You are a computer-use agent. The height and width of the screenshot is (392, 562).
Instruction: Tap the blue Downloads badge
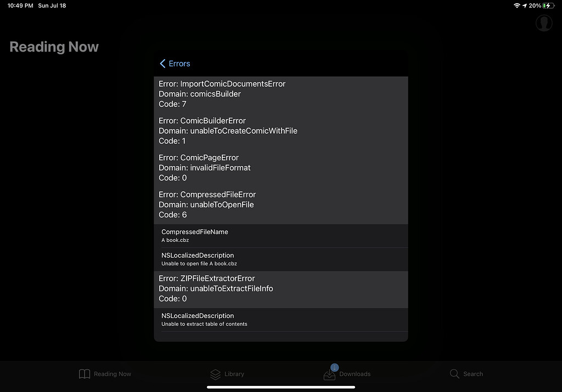334,367
